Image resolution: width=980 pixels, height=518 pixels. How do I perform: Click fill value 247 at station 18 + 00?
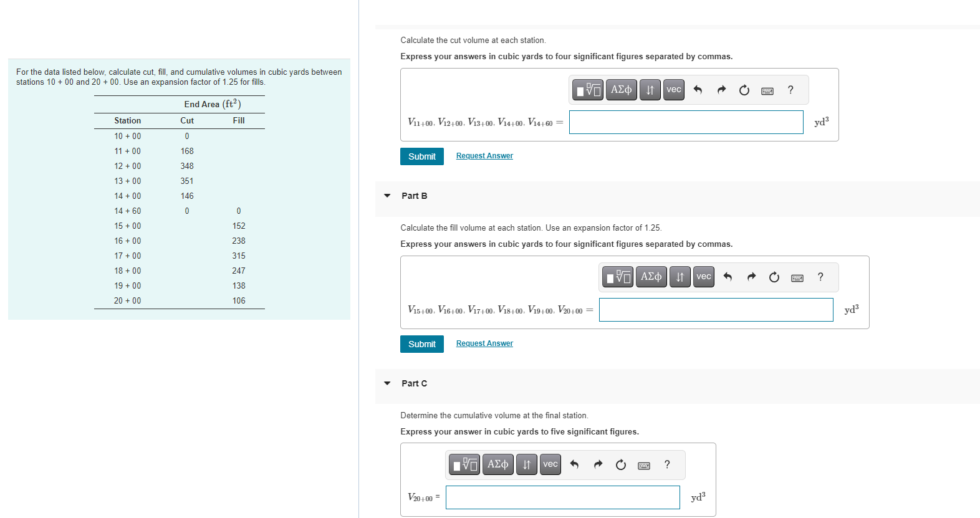click(x=239, y=271)
